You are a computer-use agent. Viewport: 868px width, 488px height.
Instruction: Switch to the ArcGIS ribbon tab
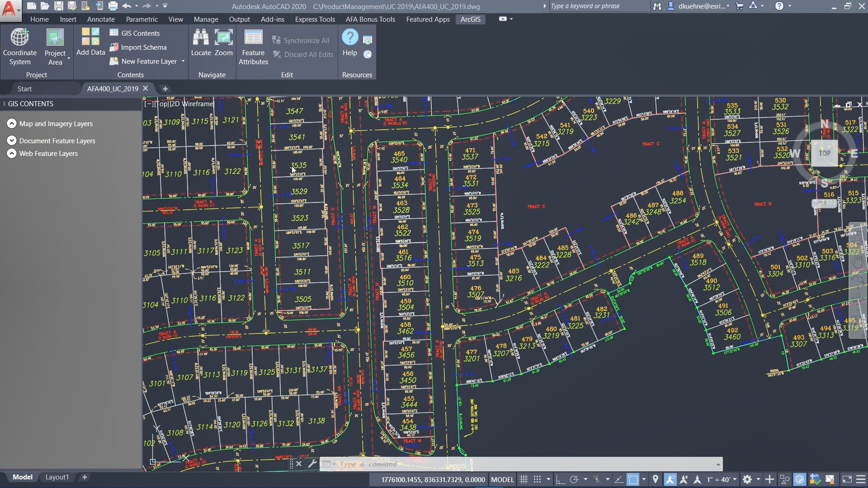pyautogui.click(x=470, y=19)
